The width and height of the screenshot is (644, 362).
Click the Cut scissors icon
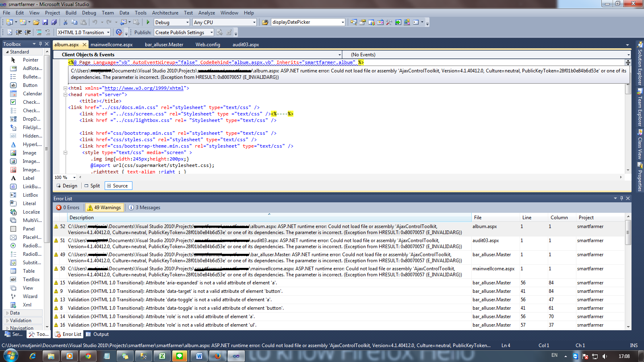point(66,22)
